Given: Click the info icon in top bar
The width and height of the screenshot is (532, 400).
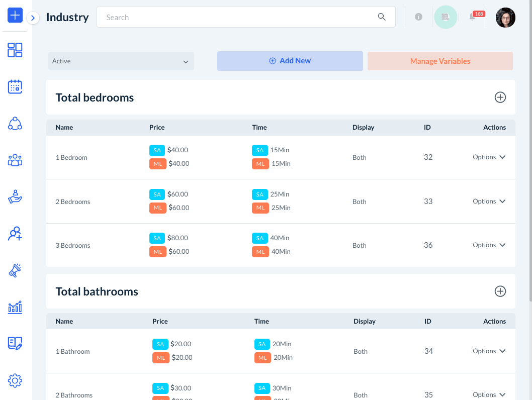Looking at the screenshot, I should (418, 17).
